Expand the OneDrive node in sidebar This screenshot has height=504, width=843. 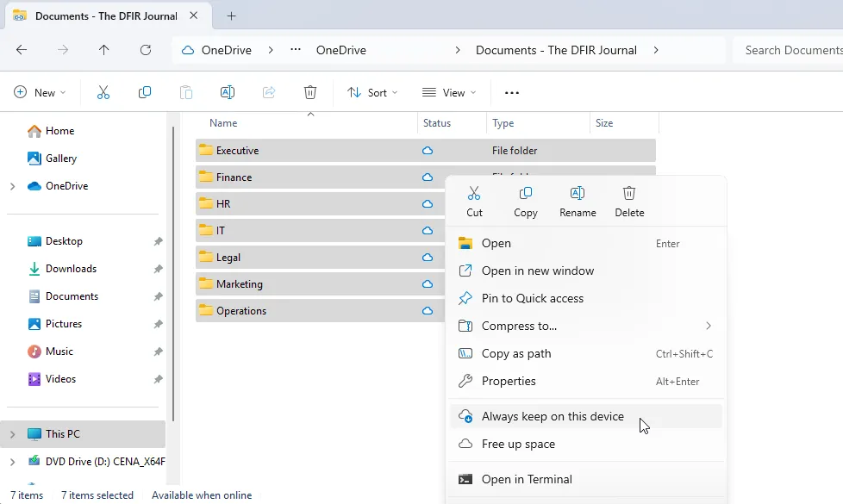coord(12,186)
